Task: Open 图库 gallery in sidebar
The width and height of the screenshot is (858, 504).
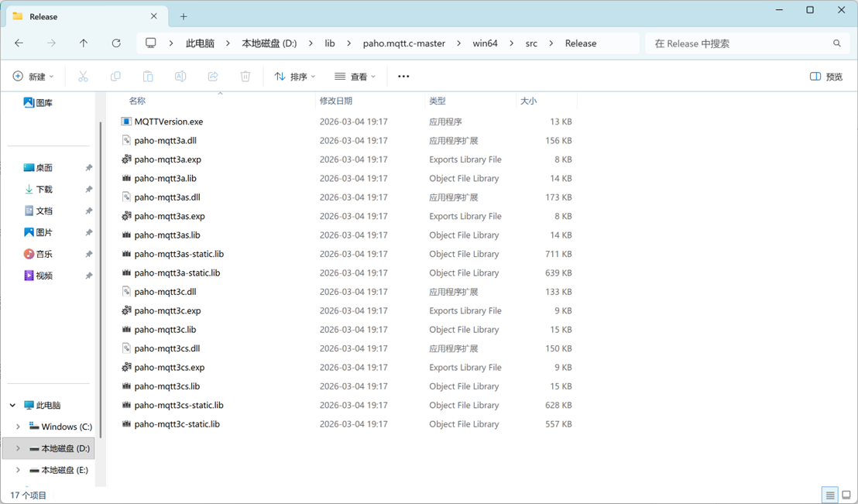Action: 38,102
